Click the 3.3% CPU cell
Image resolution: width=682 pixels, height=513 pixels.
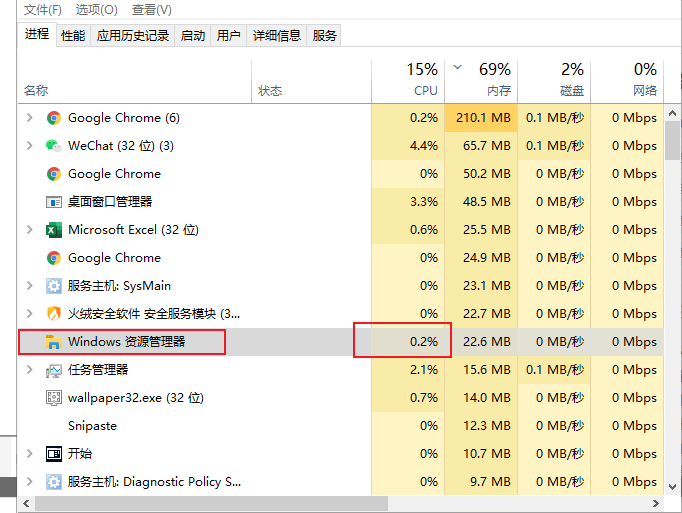[x=408, y=202]
